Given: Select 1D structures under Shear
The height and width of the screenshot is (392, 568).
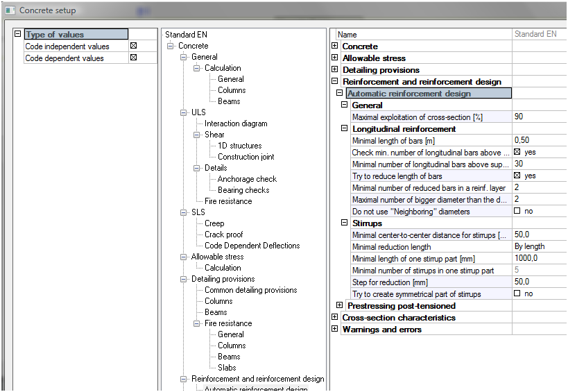Looking at the screenshot, I should [239, 146].
